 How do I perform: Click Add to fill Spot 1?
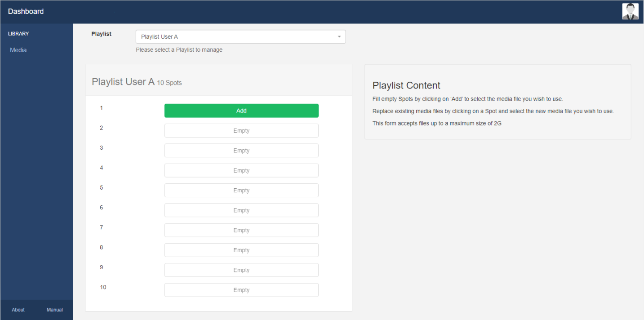pyautogui.click(x=241, y=110)
